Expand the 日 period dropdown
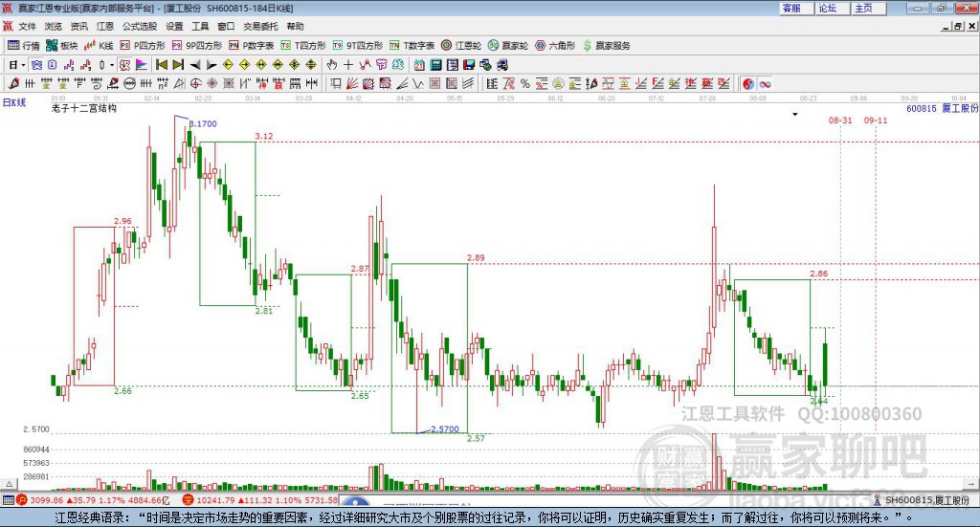This screenshot has width=980, height=527. pyautogui.click(x=23, y=65)
